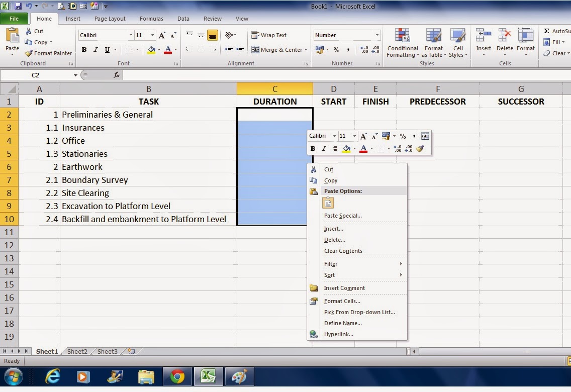Click the Insert cells icon
This screenshot has width=571, height=392.
[484, 36]
